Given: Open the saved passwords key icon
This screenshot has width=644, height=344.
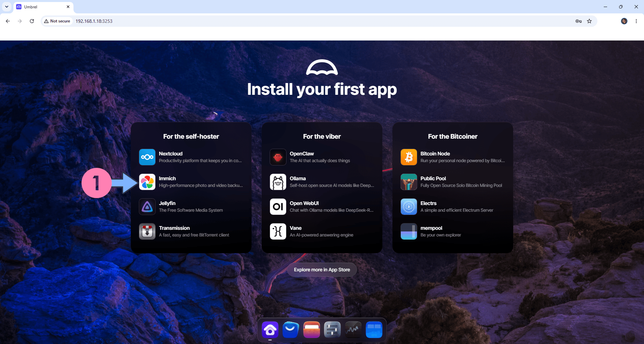Looking at the screenshot, I should point(579,21).
